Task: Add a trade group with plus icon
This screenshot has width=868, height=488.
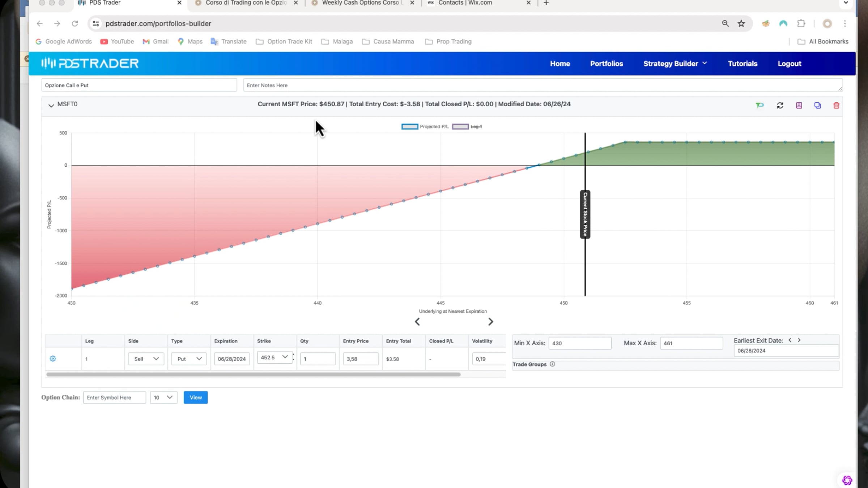Action: [552, 364]
